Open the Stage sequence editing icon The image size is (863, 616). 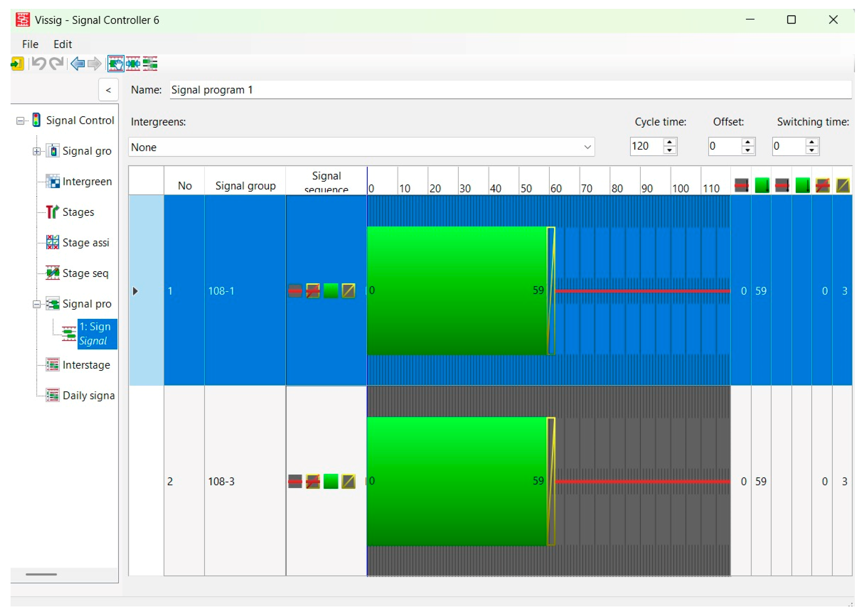click(x=52, y=273)
